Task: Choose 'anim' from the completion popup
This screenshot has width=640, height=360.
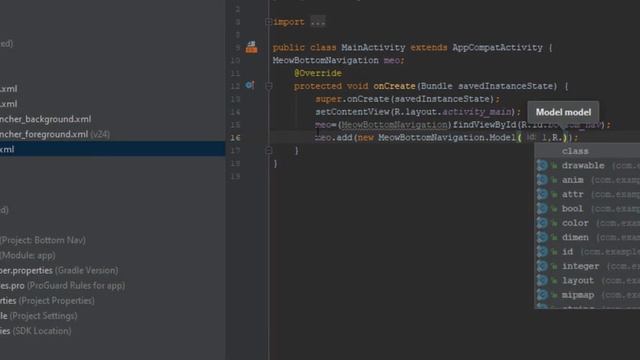Action: coord(587,180)
